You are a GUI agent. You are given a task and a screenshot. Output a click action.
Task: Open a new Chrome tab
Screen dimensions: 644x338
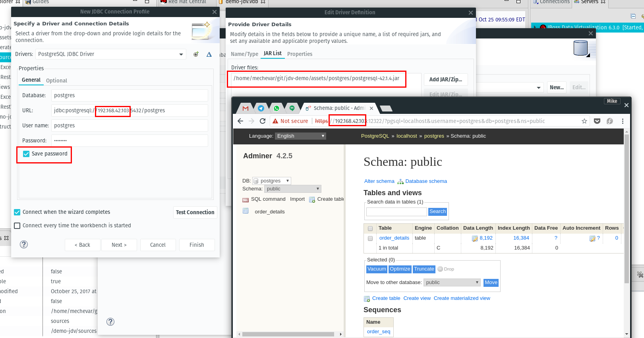point(386,108)
